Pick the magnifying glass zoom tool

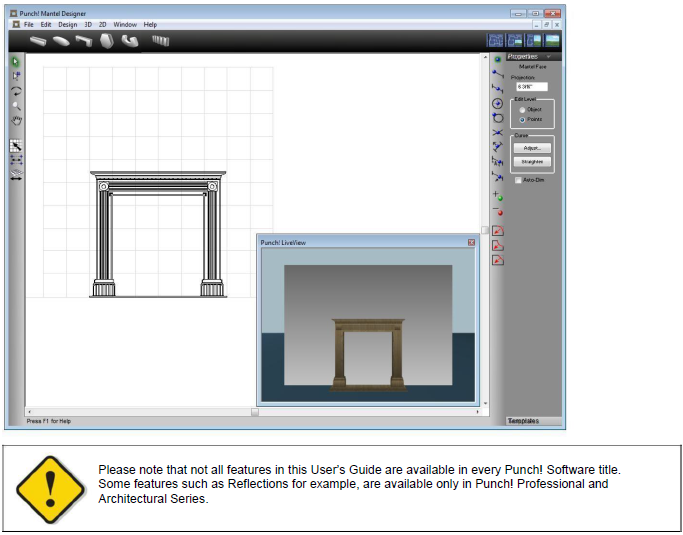click(16, 106)
